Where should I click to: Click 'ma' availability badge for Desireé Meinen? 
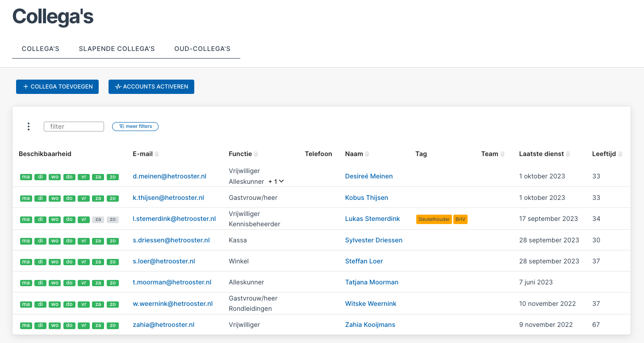(x=26, y=177)
